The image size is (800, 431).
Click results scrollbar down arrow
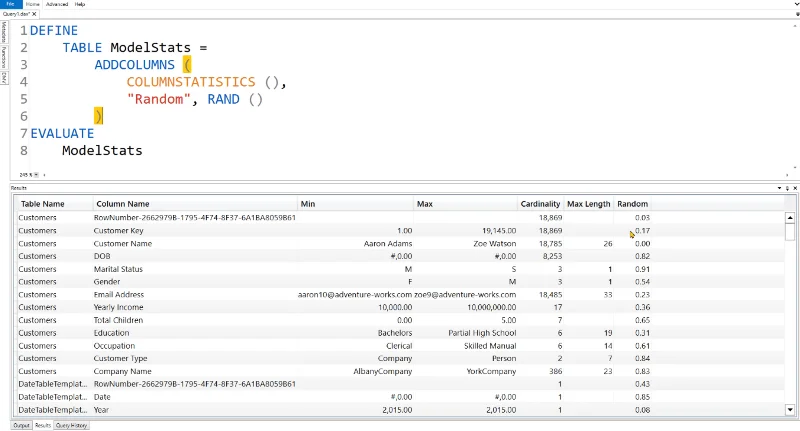point(790,409)
